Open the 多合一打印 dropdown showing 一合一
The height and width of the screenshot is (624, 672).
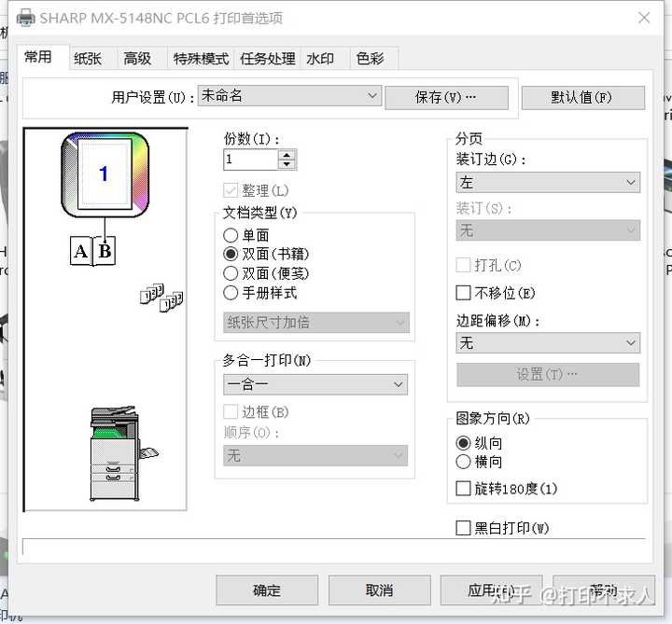(x=315, y=384)
